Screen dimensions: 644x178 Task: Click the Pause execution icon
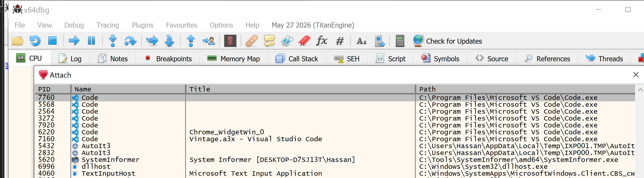(91, 41)
